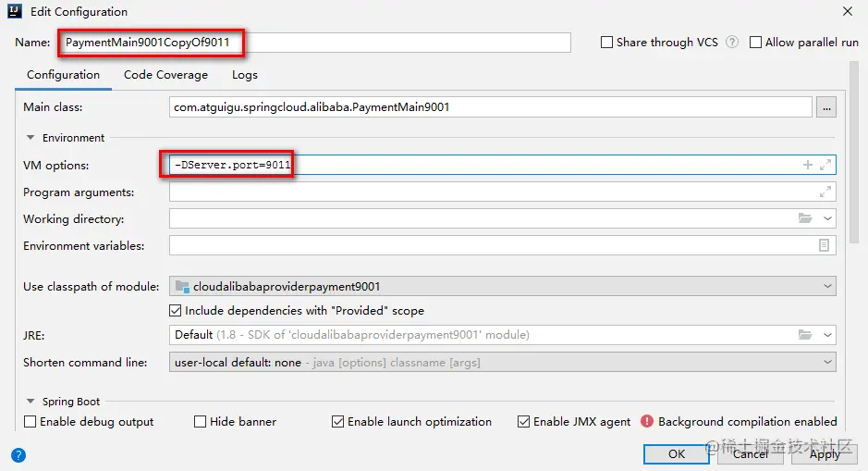The image size is (868, 471).
Task: Click the plus icon in VM options field
Action: pyautogui.click(x=808, y=165)
